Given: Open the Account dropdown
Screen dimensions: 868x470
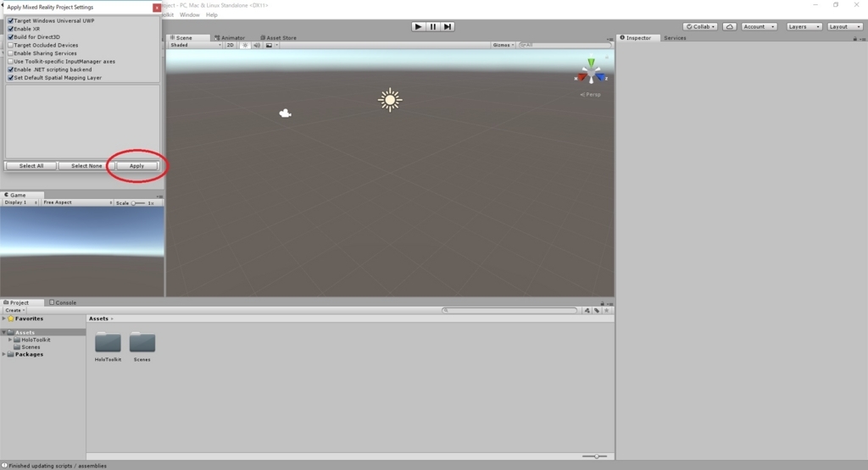Looking at the screenshot, I should point(759,26).
